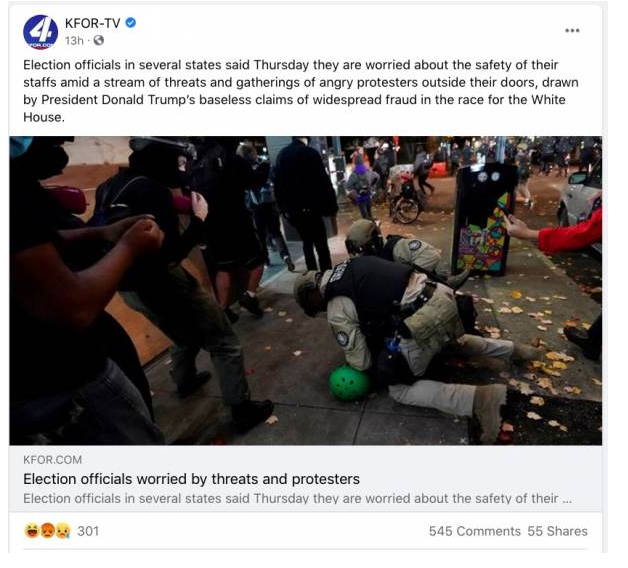Click the KFOR-TV page name

click(93, 23)
